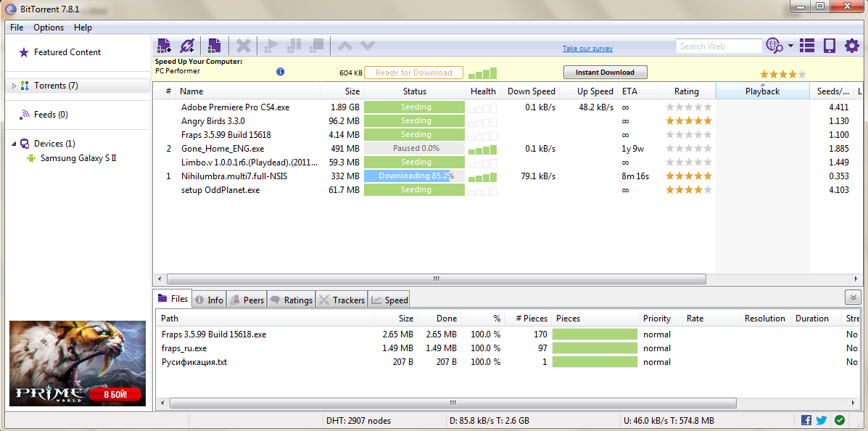The image size is (868, 431).
Task: Move torrent up the queue arrow
Action: pos(344,46)
